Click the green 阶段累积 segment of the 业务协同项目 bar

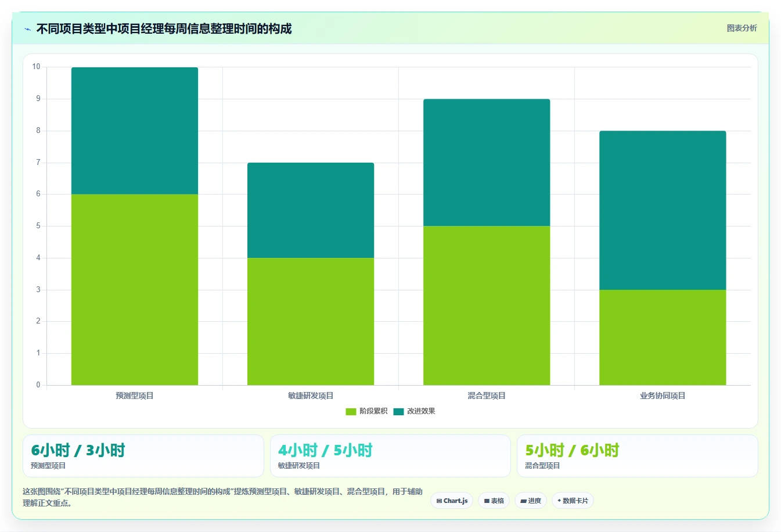coord(663,337)
